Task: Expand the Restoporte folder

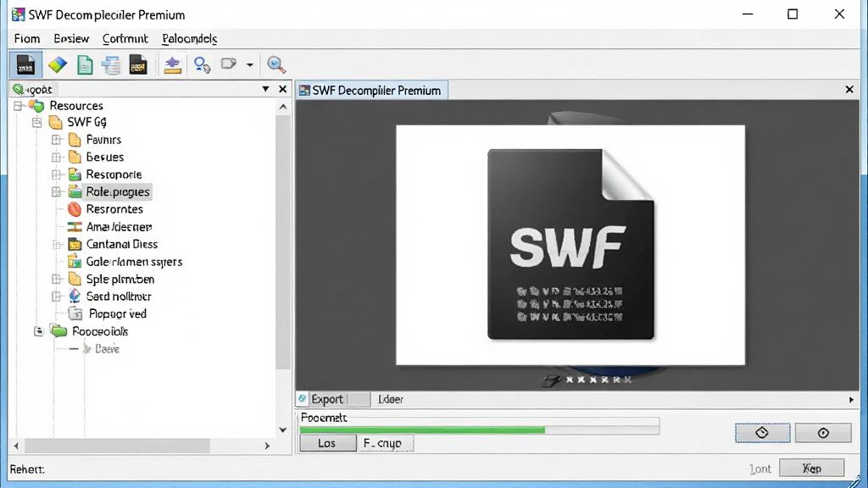Action: pos(56,175)
